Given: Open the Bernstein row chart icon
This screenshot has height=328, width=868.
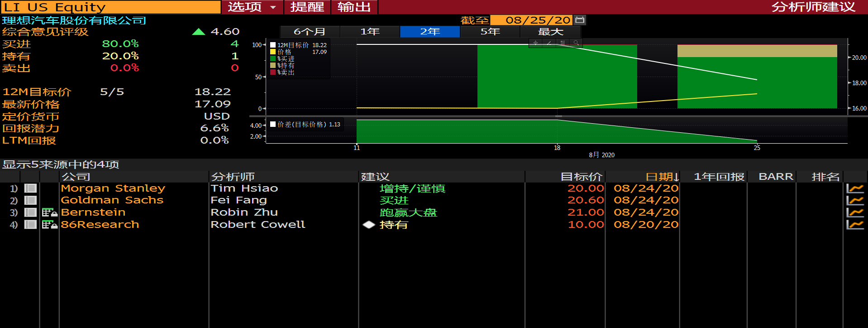Looking at the screenshot, I should click(x=855, y=212).
